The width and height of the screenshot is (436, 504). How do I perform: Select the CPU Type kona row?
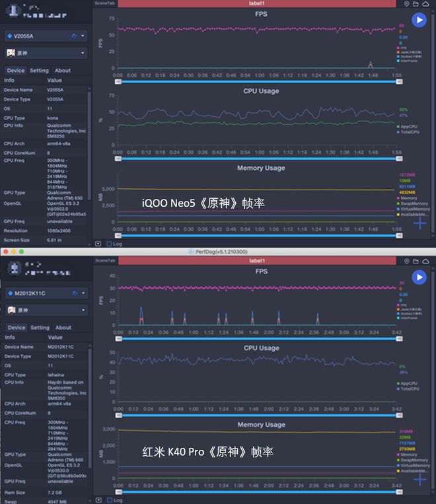pos(45,118)
